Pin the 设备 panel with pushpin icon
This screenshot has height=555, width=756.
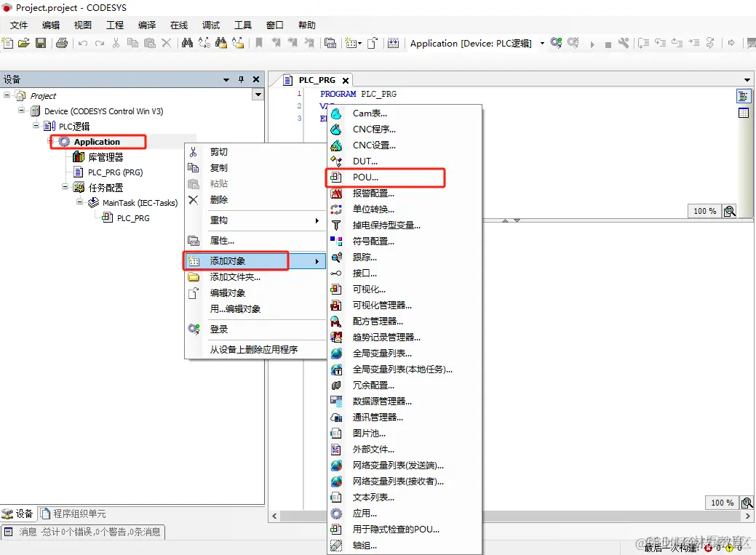(241, 79)
